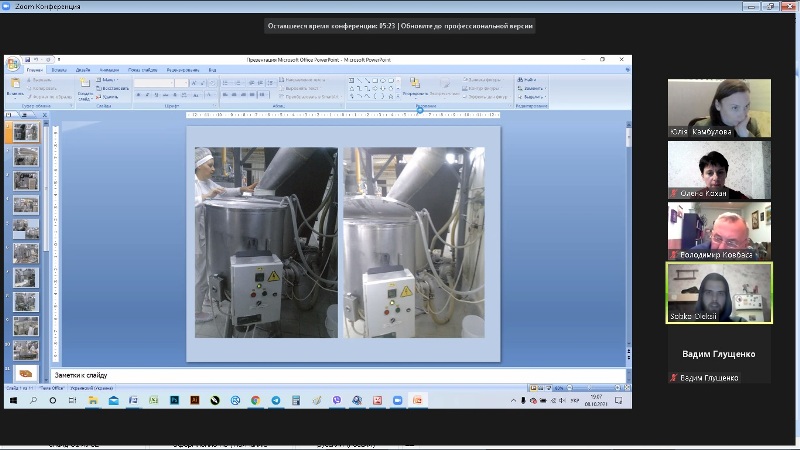Open the Design ribbon tab

tap(83, 70)
